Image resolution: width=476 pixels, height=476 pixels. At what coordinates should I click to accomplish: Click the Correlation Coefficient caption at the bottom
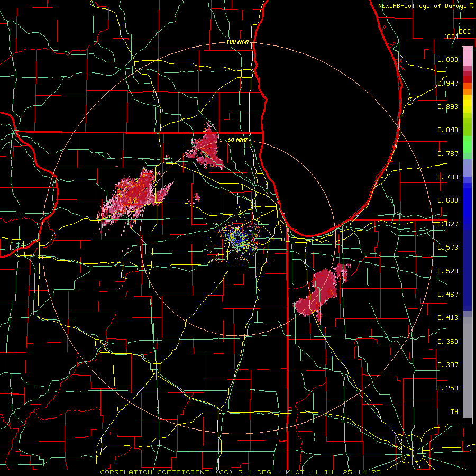coord(240,472)
